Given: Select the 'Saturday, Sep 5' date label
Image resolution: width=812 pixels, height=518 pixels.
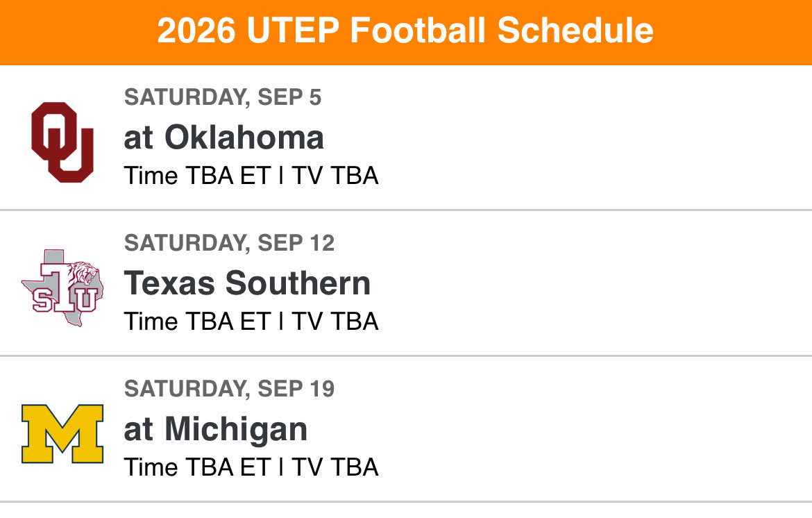Looking at the screenshot, I should pyautogui.click(x=223, y=98).
